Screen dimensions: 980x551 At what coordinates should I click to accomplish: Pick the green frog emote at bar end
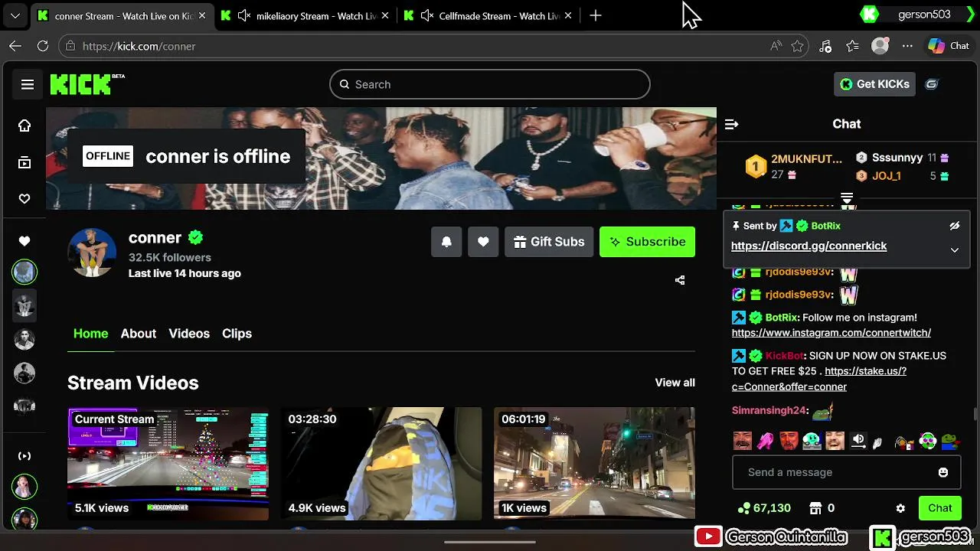(x=951, y=441)
